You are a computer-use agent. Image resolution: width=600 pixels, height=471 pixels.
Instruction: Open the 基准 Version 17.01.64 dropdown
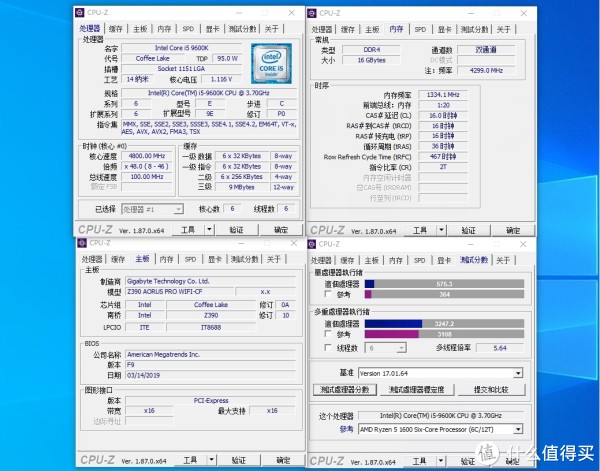pos(518,373)
